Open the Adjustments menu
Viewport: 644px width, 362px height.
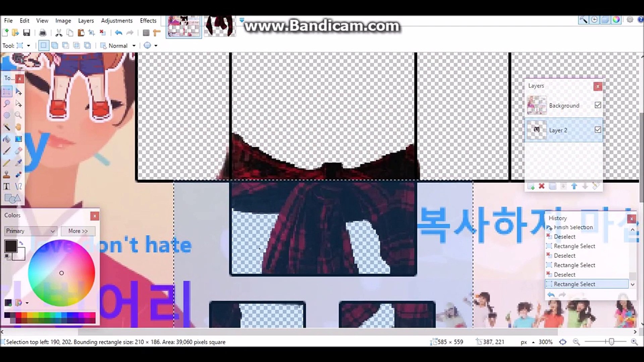point(117,20)
